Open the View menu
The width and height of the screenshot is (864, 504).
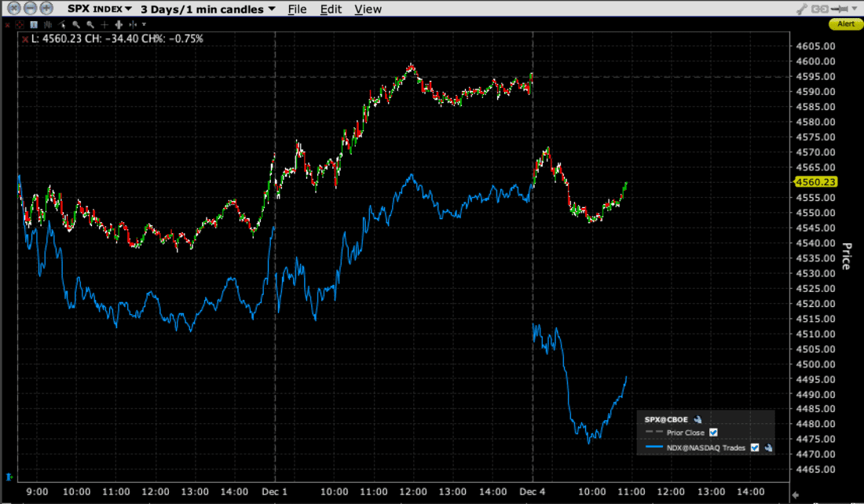point(368,9)
